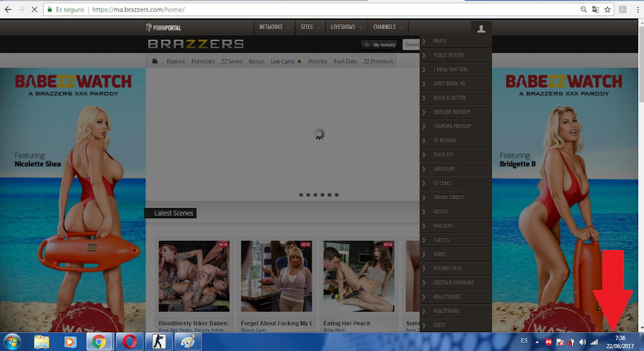The image size is (644, 351).
Task: Open the Chrome three-dot menu
Action: point(638,10)
